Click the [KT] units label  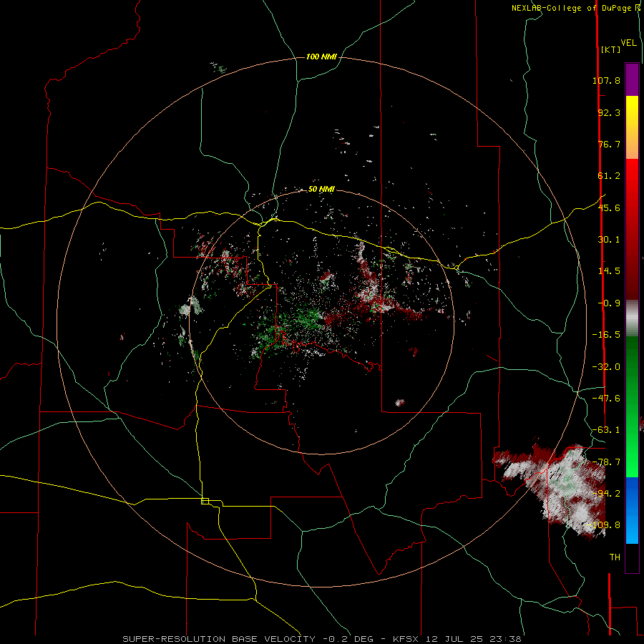611,49
